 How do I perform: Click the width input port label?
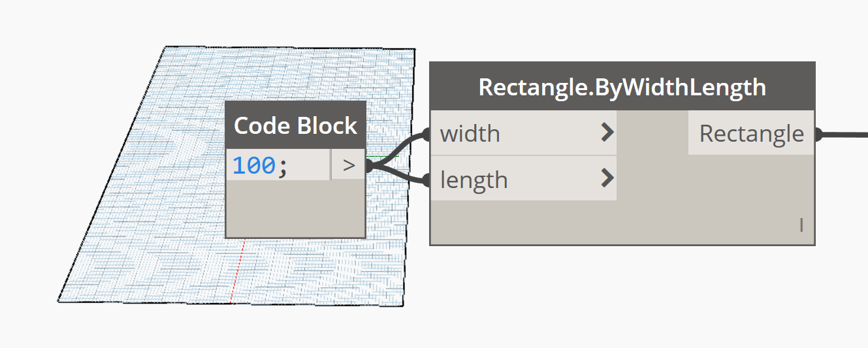pos(470,134)
